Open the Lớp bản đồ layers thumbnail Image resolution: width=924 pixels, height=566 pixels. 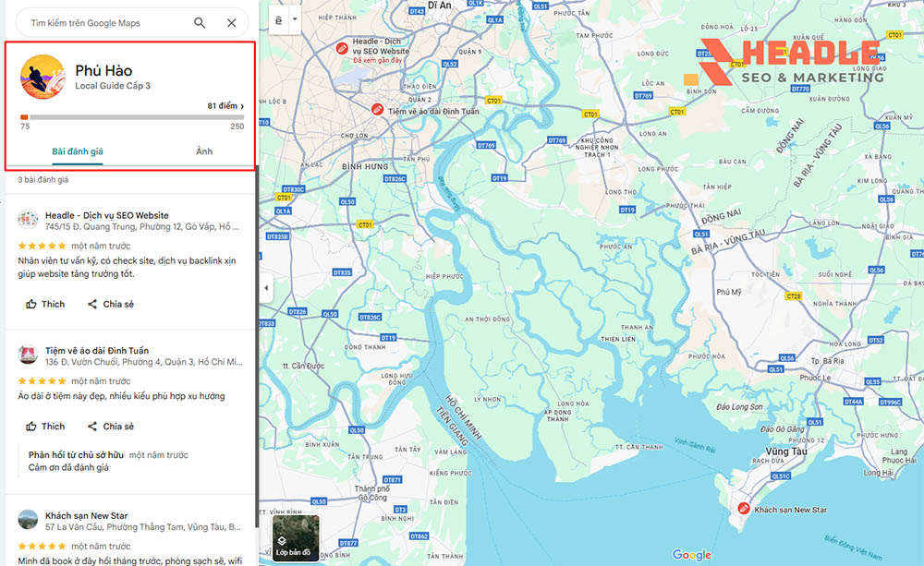click(296, 537)
